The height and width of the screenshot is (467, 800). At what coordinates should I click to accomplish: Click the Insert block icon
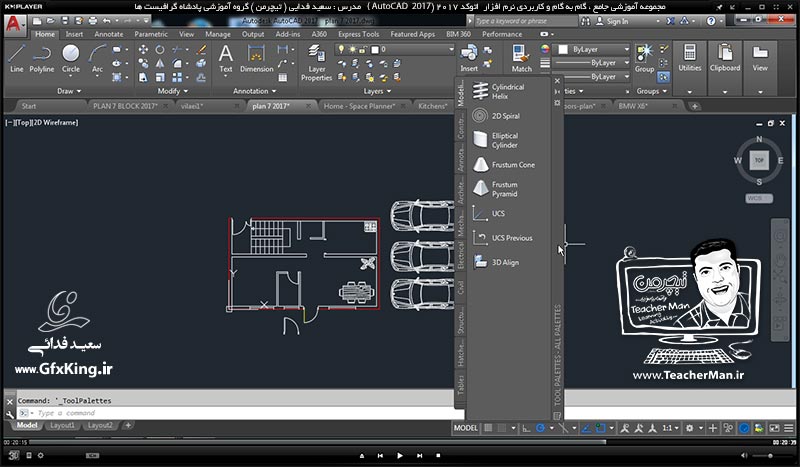pos(469,58)
